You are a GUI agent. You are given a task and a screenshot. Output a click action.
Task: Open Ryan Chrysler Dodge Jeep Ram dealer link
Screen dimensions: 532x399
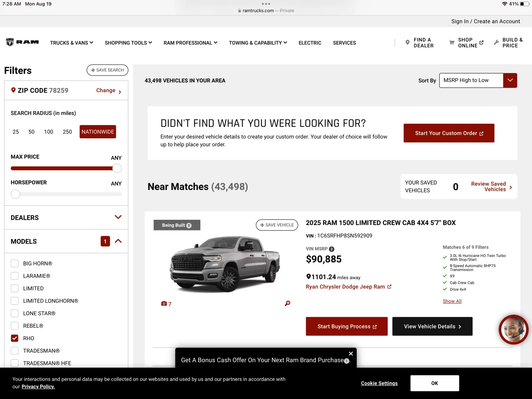(x=348, y=287)
